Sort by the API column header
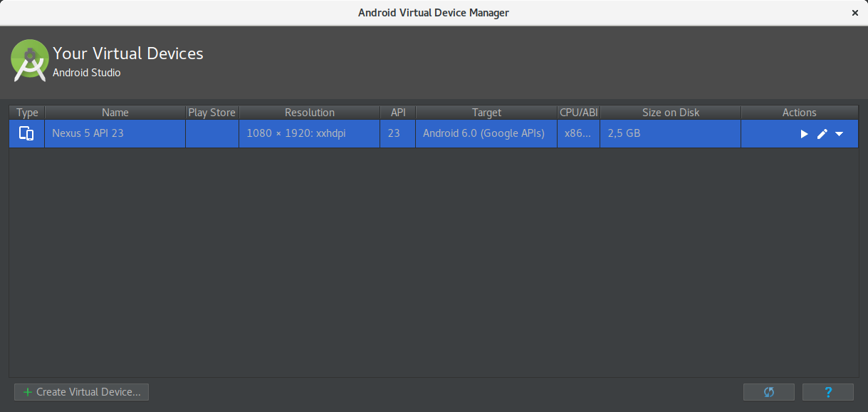Screen dimensions: 868x412 [x=398, y=113]
